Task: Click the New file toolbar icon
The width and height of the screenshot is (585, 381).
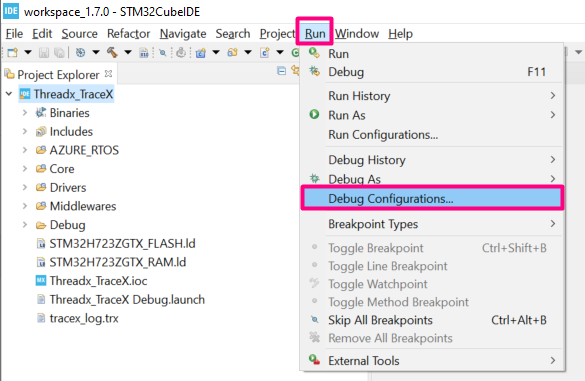Action: click(x=13, y=53)
